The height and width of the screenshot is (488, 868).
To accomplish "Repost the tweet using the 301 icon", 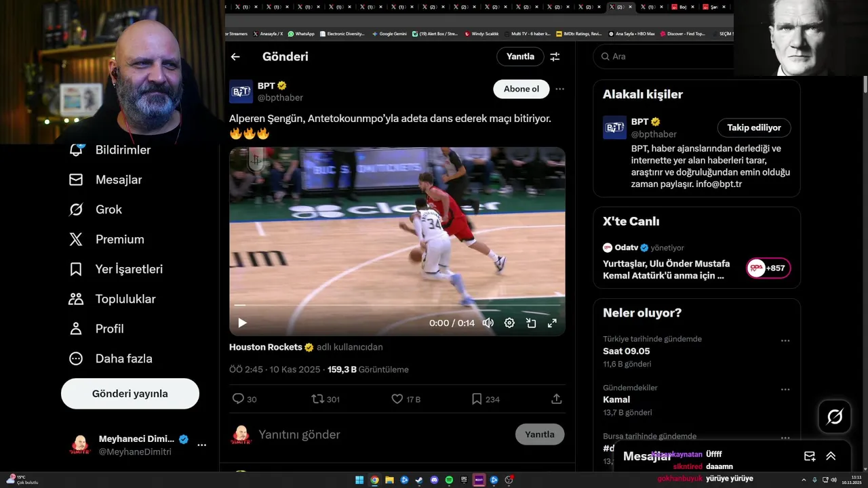I will click(x=325, y=399).
